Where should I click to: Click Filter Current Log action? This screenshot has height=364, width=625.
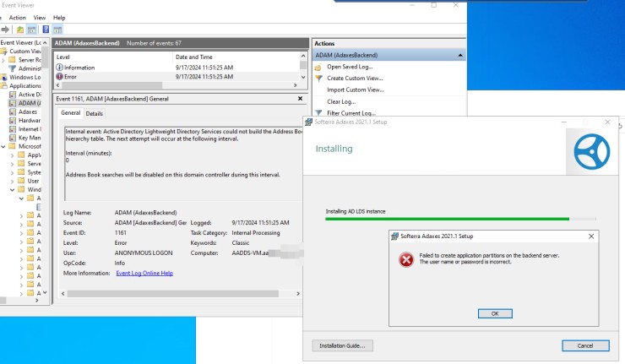(351, 113)
